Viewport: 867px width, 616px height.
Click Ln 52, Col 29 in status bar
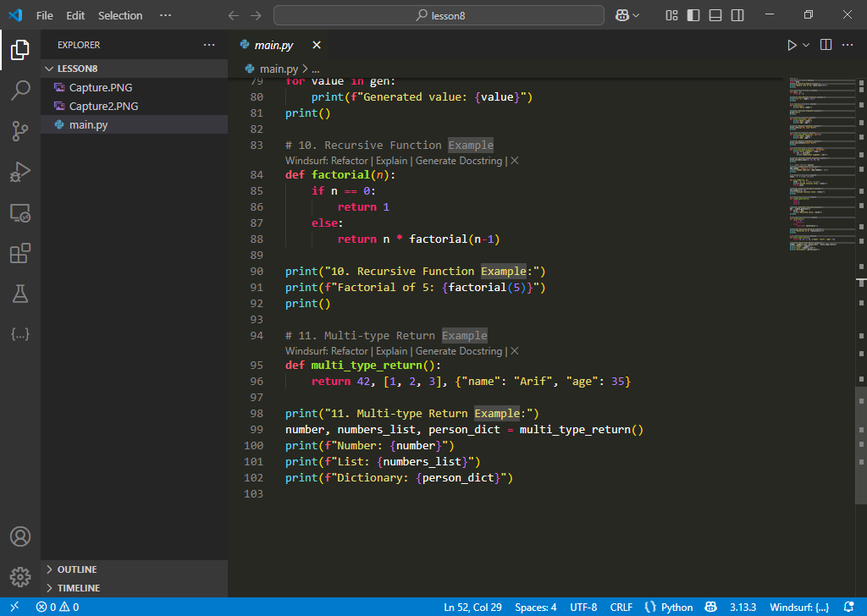(x=472, y=608)
